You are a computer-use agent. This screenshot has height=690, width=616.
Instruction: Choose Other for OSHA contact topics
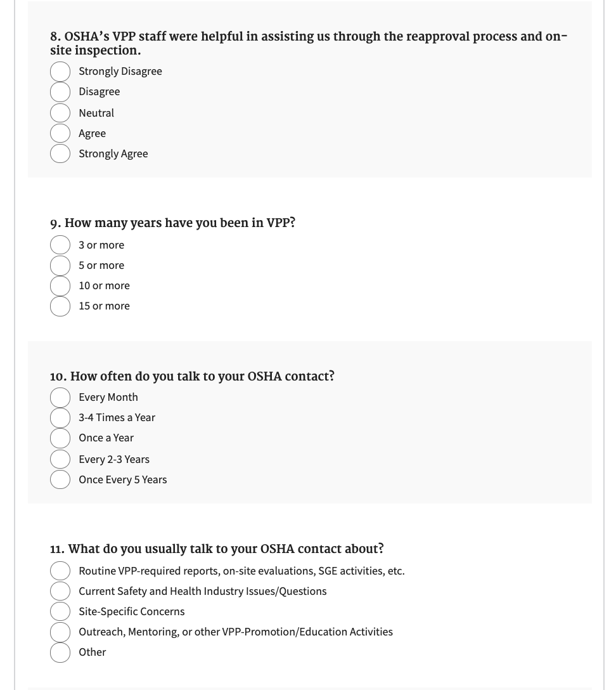(x=60, y=652)
